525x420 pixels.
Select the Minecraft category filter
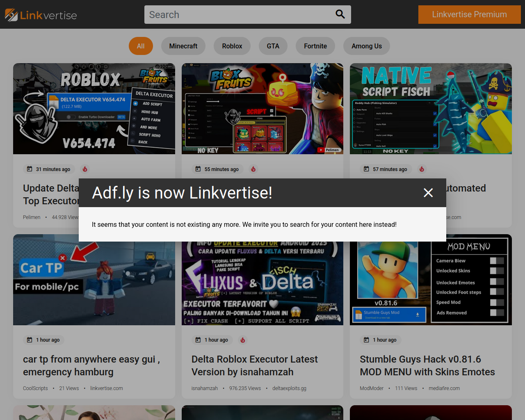[x=183, y=46]
